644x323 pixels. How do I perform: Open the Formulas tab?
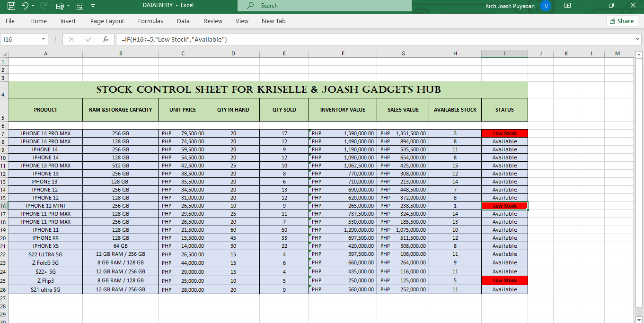click(x=150, y=21)
